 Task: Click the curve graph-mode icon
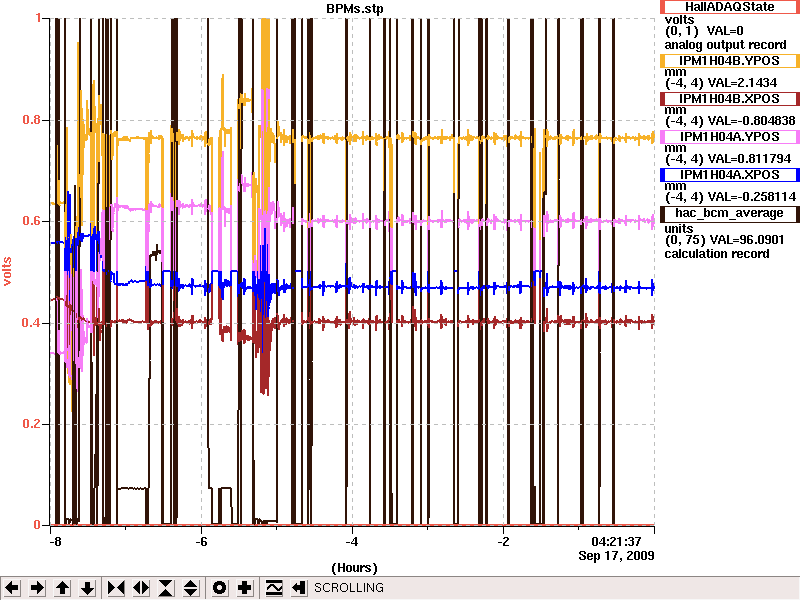click(274, 588)
